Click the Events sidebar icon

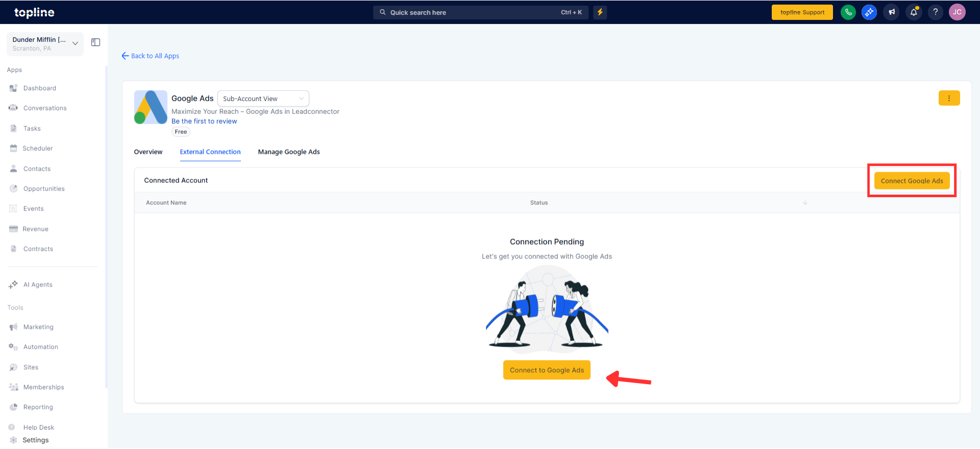13,208
